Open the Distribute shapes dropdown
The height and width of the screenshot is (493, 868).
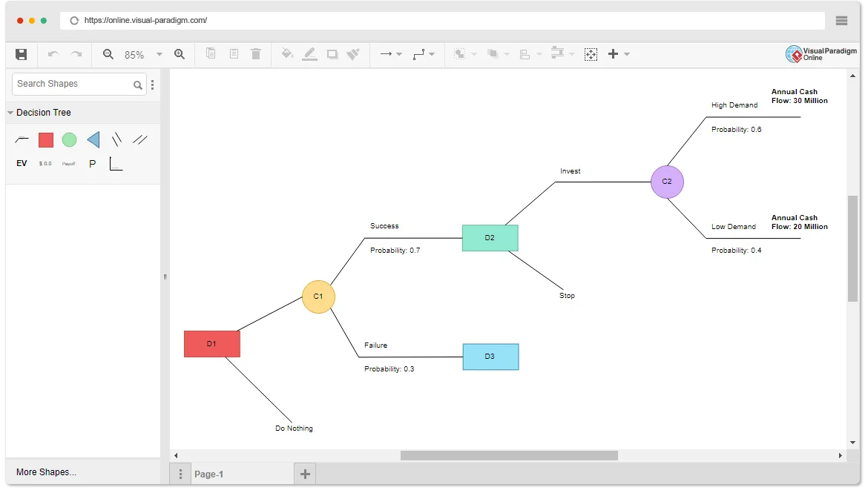[572, 54]
